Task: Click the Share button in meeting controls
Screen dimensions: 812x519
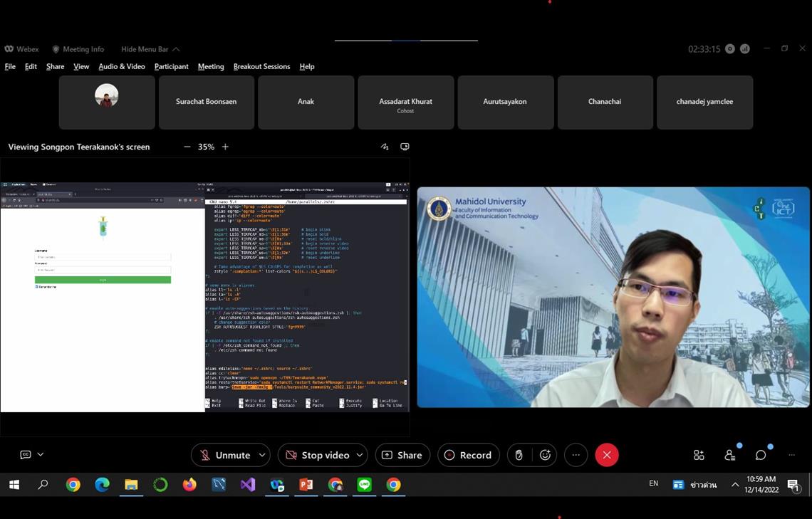Action: point(402,455)
